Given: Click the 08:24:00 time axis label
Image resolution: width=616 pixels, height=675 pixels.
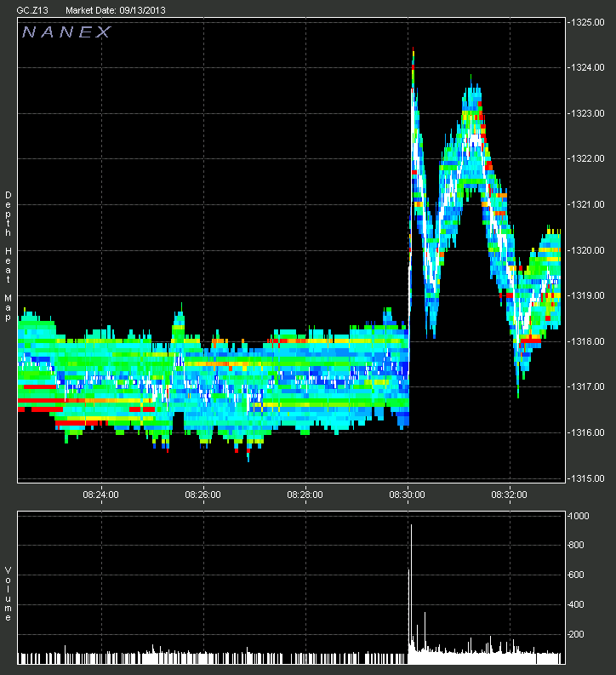Looking at the screenshot, I should (100, 495).
